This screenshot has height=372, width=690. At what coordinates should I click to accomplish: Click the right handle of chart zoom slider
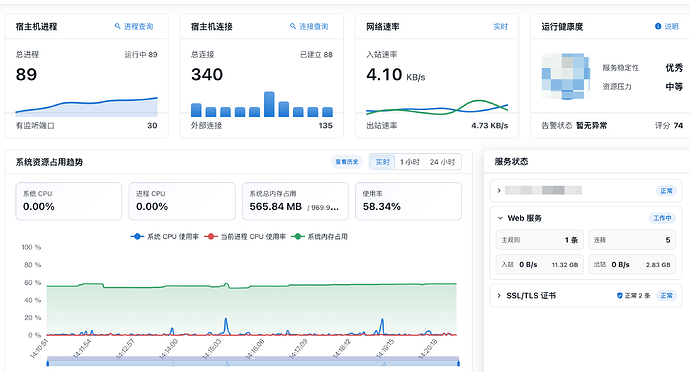point(458,363)
